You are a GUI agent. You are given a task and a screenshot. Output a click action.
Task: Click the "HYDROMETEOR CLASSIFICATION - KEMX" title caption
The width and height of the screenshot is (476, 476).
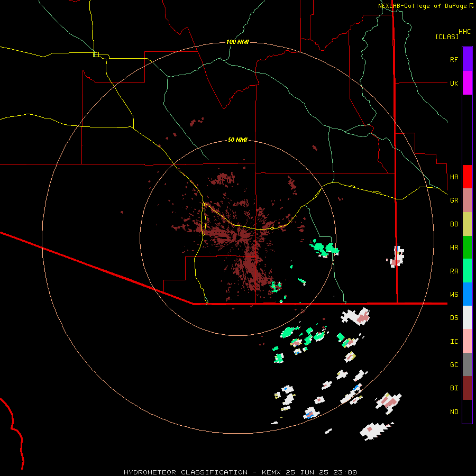coord(202,472)
